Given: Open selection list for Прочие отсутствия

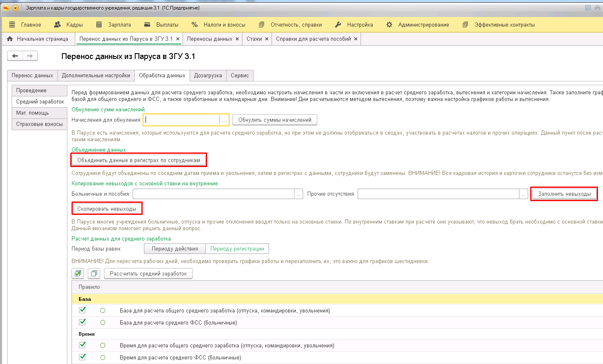Looking at the screenshot, I should (x=524, y=194).
